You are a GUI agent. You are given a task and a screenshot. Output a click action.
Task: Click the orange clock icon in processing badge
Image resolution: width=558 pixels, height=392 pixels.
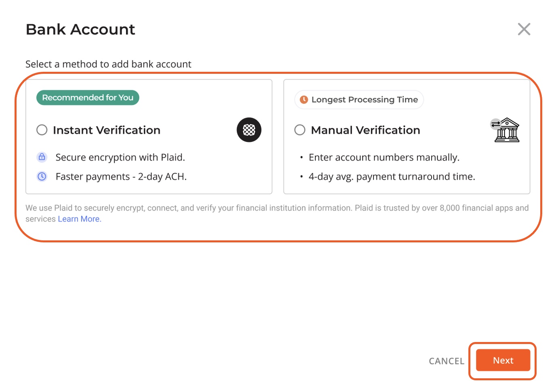(x=304, y=100)
